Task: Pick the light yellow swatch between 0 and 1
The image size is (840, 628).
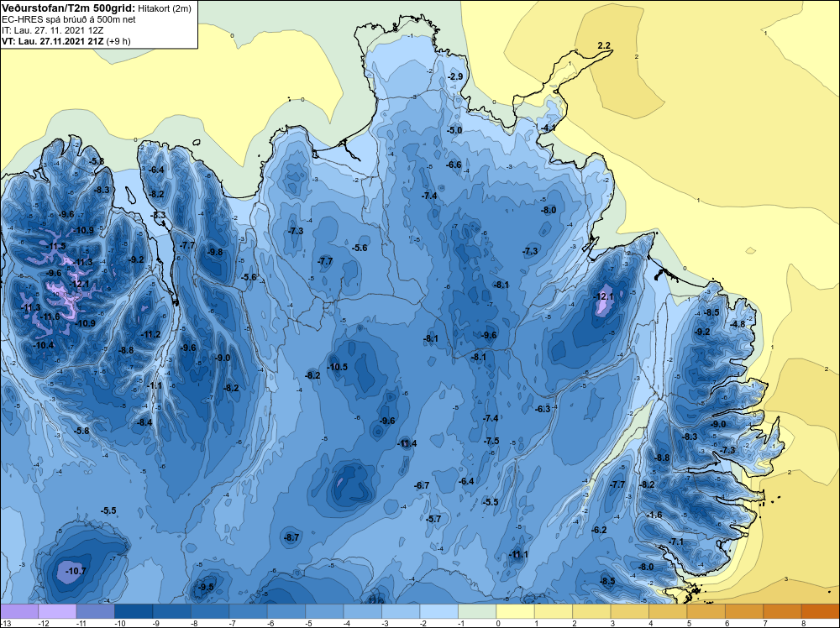Action: pos(516,611)
